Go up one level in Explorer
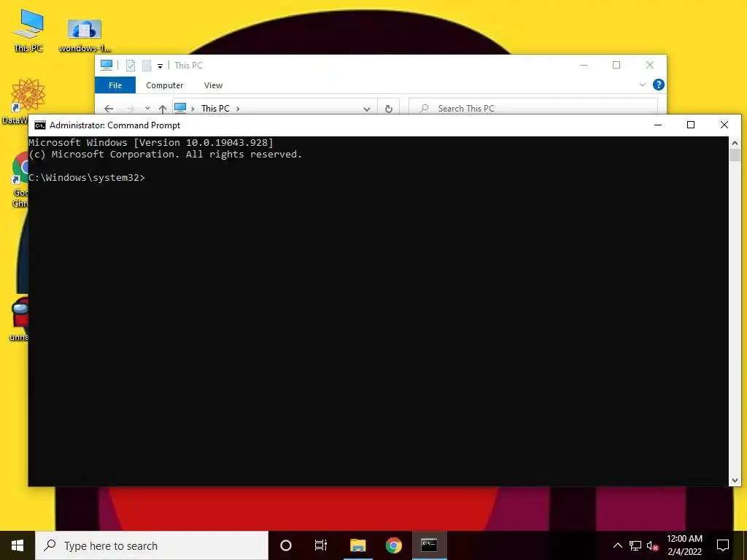Image resolution: width=747 pixels, height=560 pixels. tap(163, 109)
